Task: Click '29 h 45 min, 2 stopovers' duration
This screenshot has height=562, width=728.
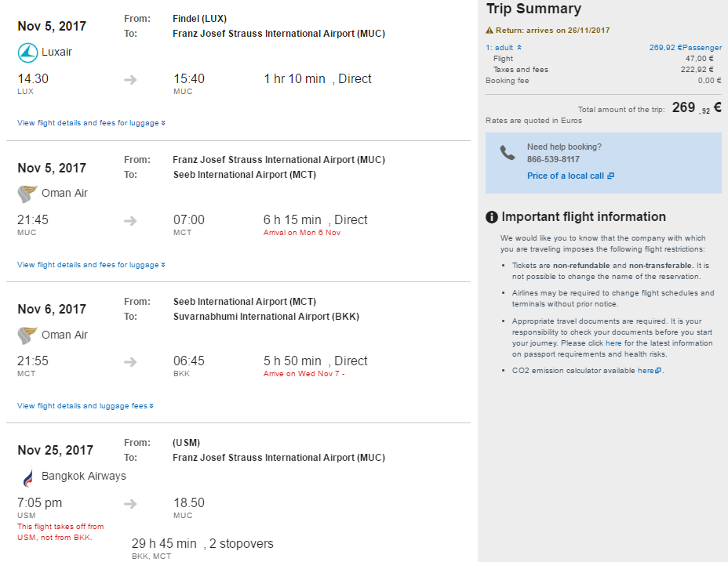Action: [202, 543]
